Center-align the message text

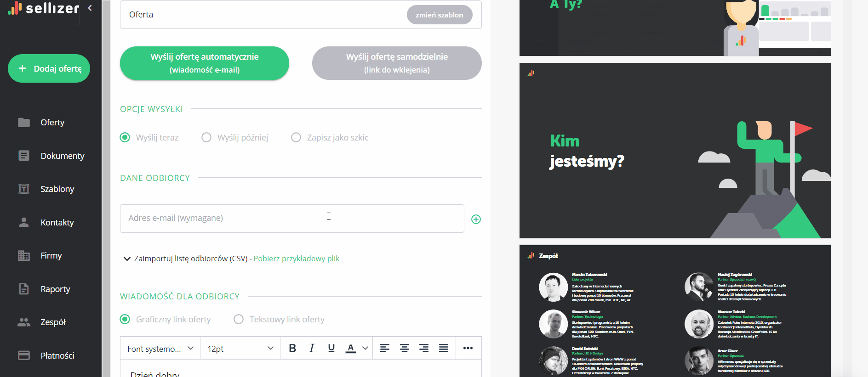tap(404, 349)
